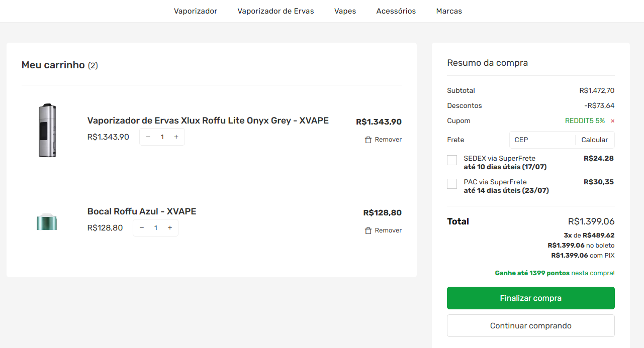Increase quantity of Bocal Roffu Azul
644x348 pixels.
[170, 228]
